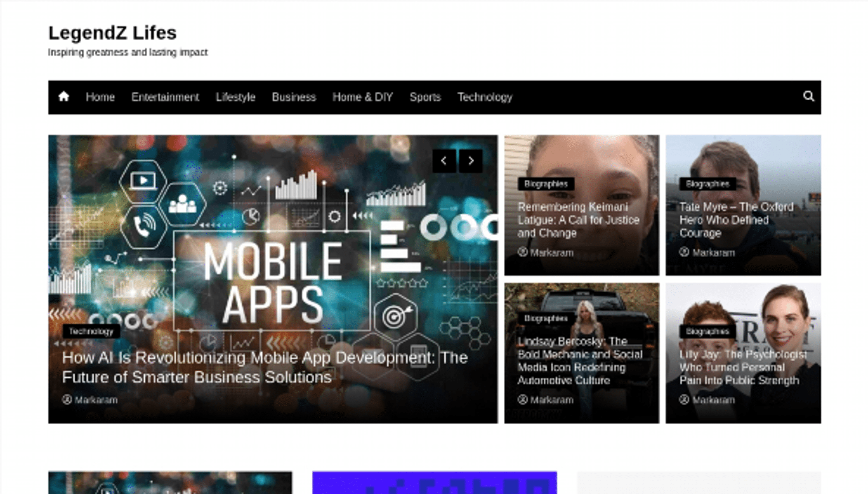Open Home & DIY category

click(362, 97)
